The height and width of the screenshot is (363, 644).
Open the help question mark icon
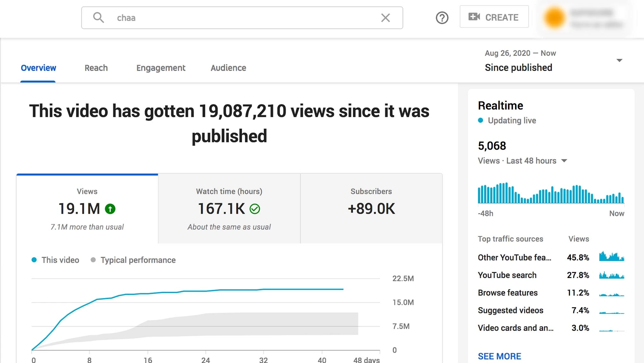click(x=442, y=18)
